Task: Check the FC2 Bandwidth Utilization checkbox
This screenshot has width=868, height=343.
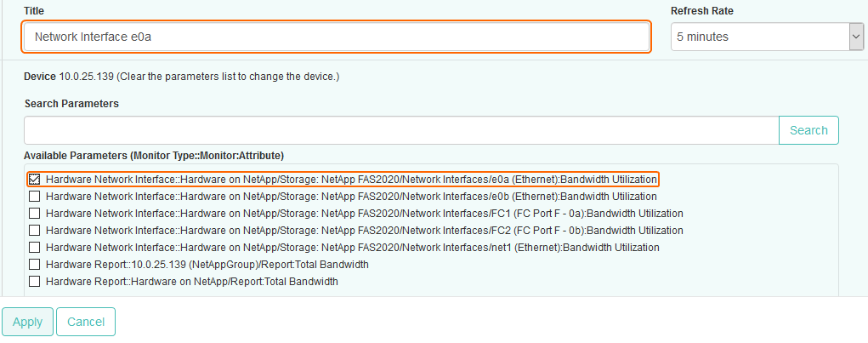Action: [34, 231]
